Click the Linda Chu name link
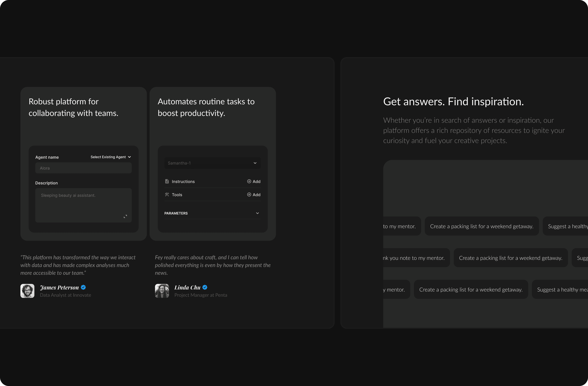Image resolution: width=588 pixels, height=386 pixels. coord(187,287)
